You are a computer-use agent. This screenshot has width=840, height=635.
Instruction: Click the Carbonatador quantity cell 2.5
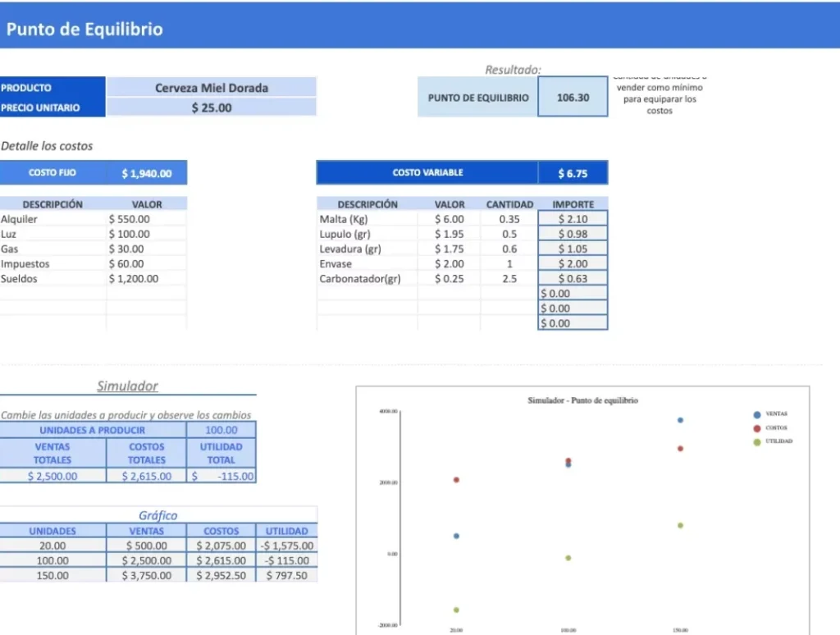pyautogui.click(x=509, y=278)
